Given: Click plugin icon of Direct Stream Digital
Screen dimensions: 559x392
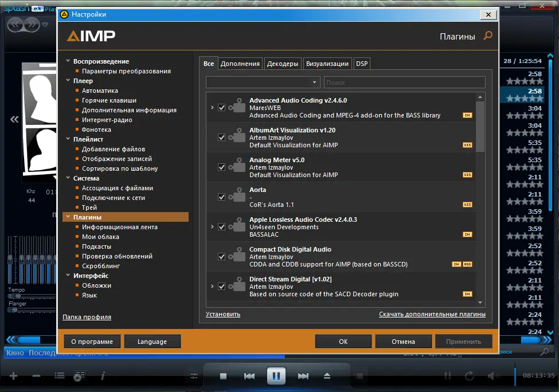Looking at the screenshot, I should [x=237, y=285].
